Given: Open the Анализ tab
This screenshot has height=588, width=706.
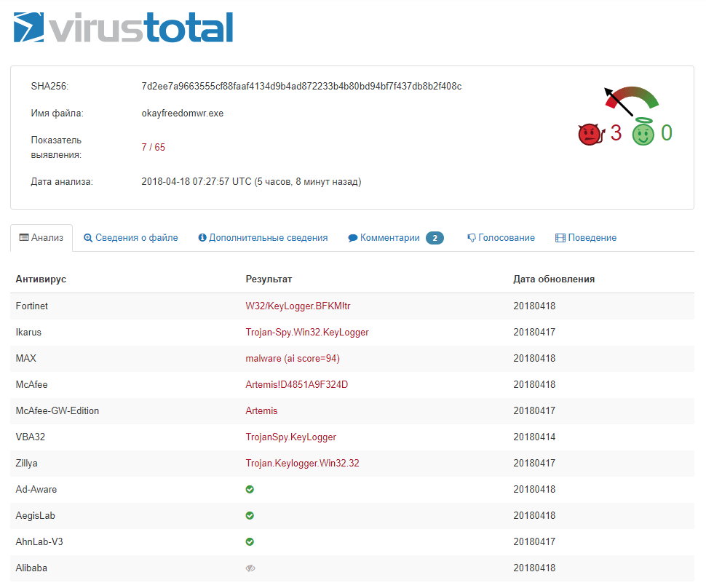Looking at the screenshot, I should coord(41,238).
